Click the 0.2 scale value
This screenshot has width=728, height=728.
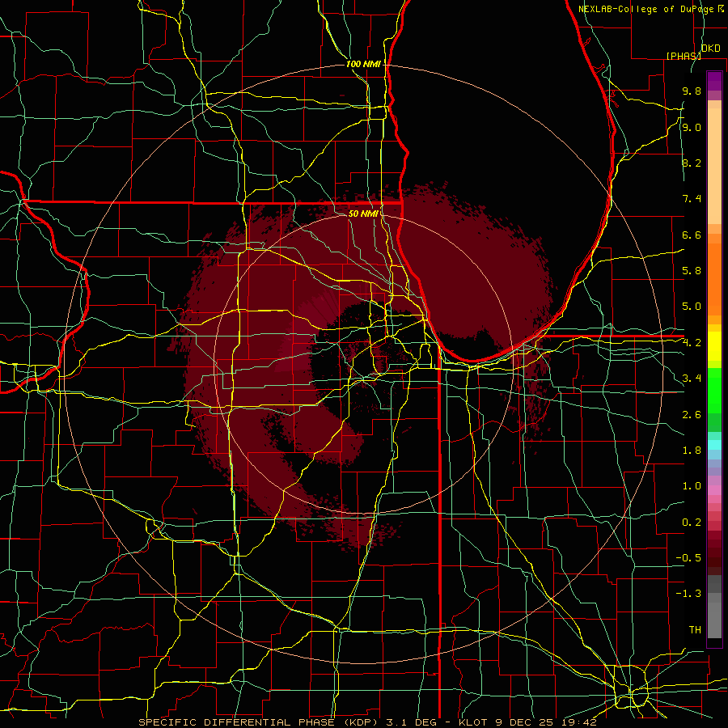pyautogui.click(x=692, y=523)
